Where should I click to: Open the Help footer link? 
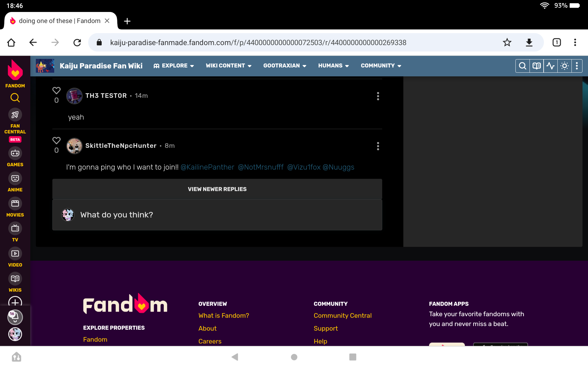tap(320, 341)
